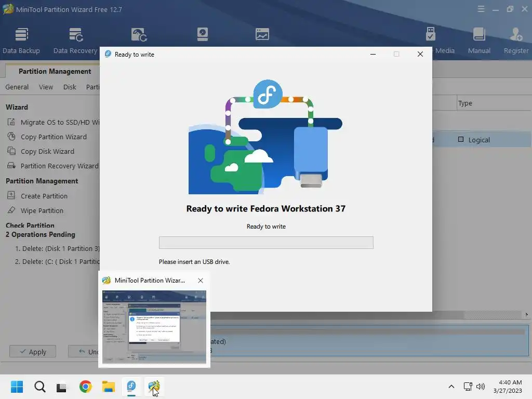Open Task View on taskbar
This screenshot has height=399, width=532.
(61, 387)
